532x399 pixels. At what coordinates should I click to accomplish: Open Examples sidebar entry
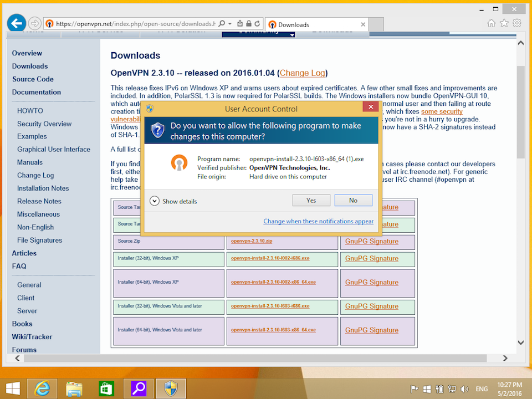(x=32, y=136)
